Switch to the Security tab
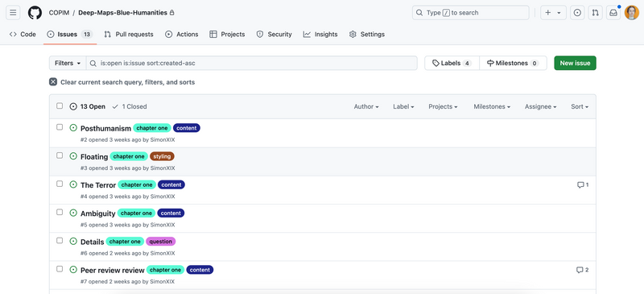The width and height of the screenshot is (644, 294). click(x=274, y=34)
